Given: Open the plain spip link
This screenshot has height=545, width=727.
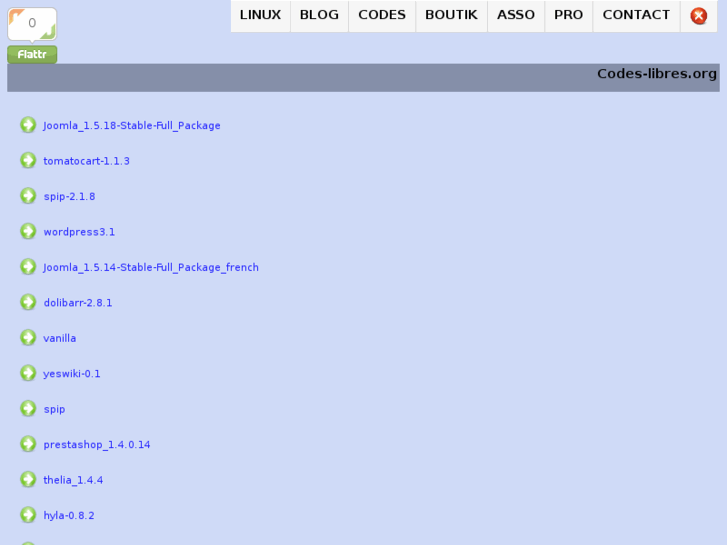Looking at the screenshot, I should pos(54,410).
